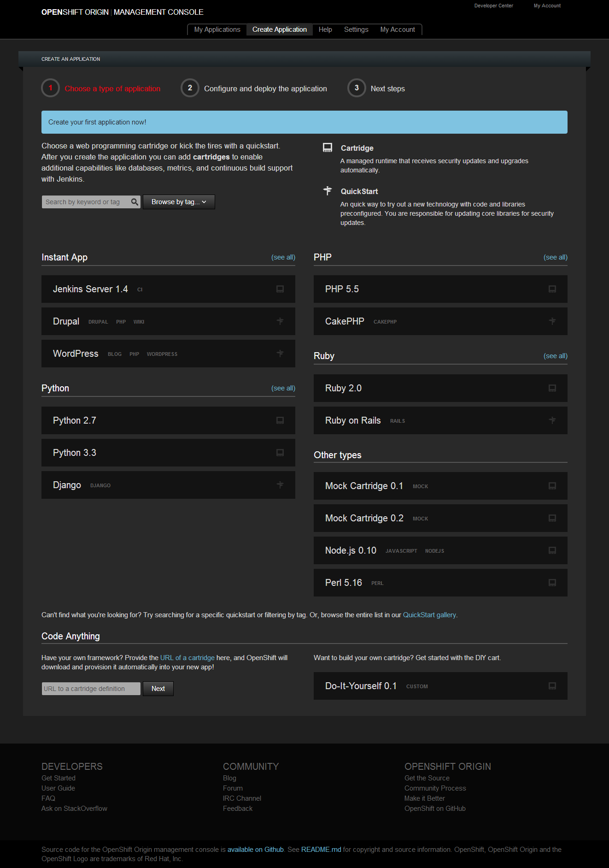Open the Community Process footer link
609x868 pixels.
(435, 788)
